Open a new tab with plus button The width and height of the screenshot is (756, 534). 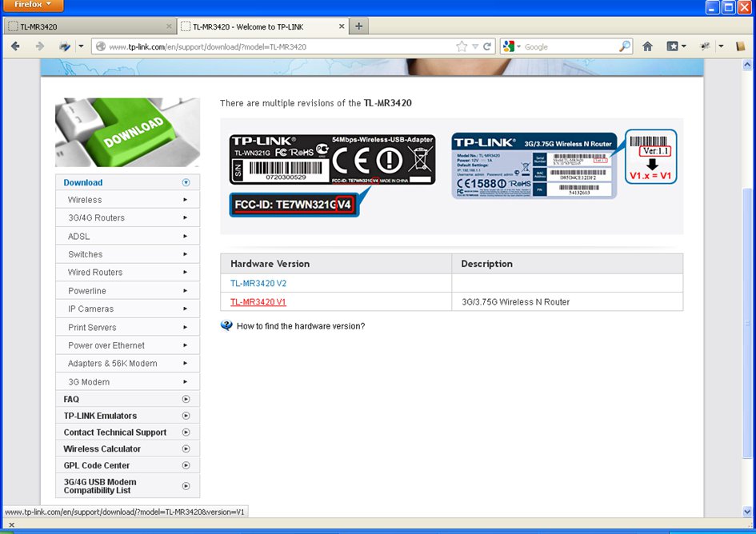[x=358, y=26]
